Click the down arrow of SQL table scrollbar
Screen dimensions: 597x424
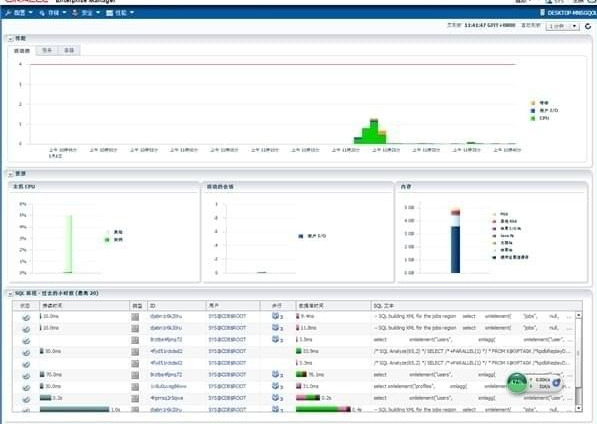pos(578,408)
